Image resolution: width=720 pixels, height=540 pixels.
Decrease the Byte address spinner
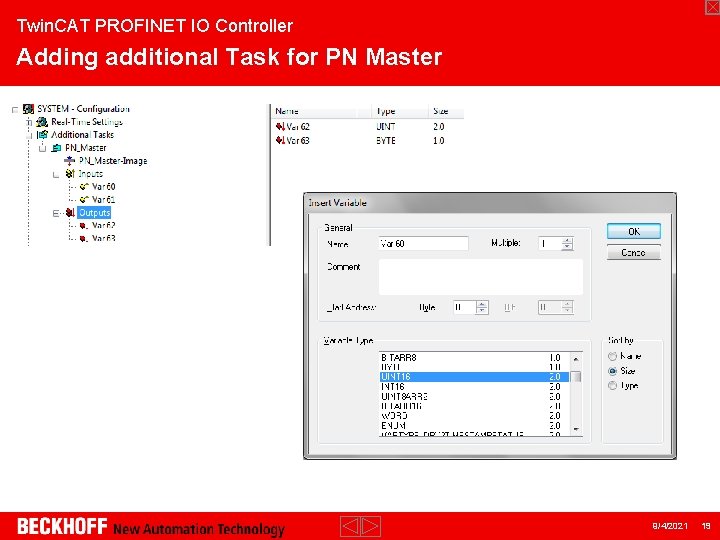click(x=482, y=310)
